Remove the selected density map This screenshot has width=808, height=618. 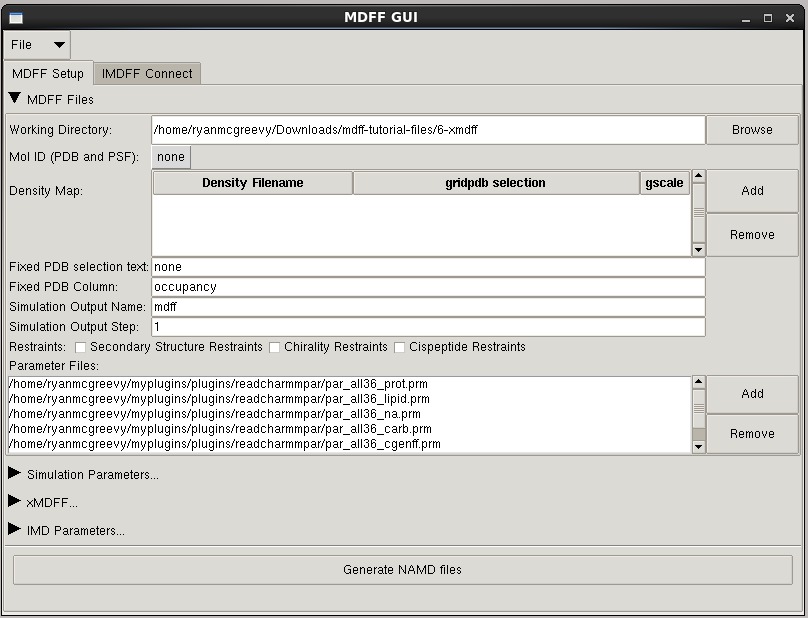click(751, 235)
